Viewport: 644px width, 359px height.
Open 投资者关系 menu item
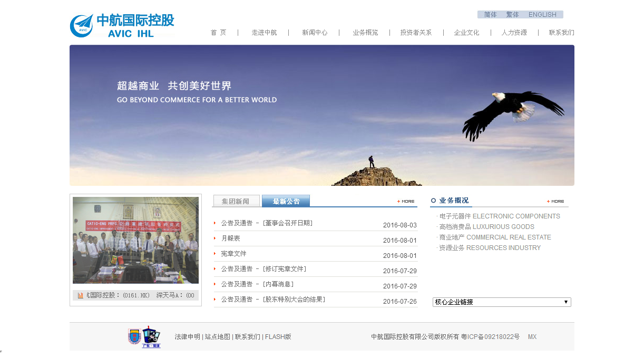[x=416, y=33]
